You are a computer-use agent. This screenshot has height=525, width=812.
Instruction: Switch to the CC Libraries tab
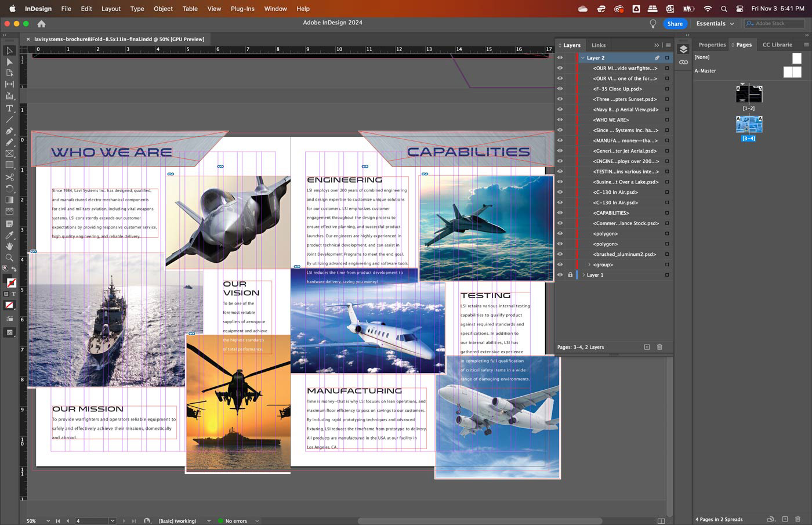pyautogui.click(x=777, y=45)
